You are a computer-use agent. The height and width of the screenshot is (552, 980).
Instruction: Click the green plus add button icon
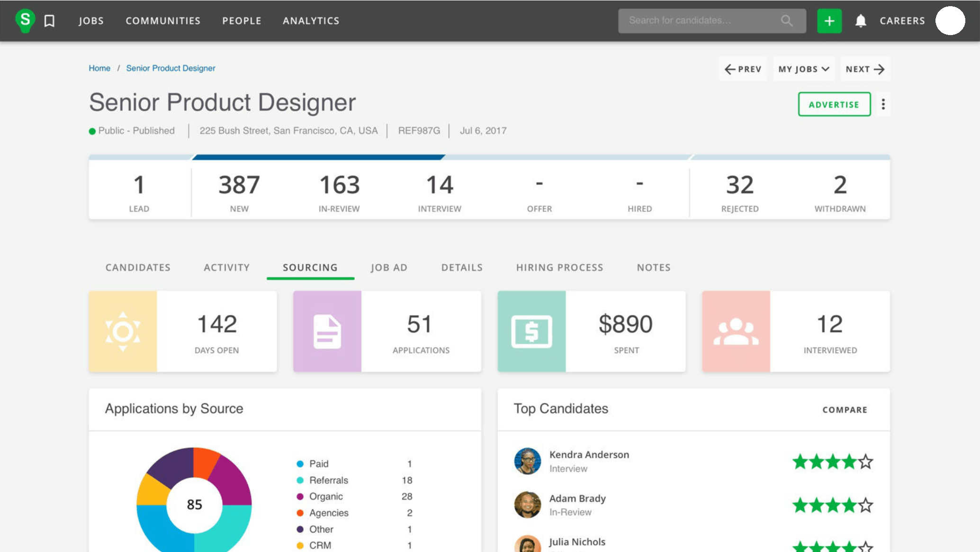coord(828,20)
